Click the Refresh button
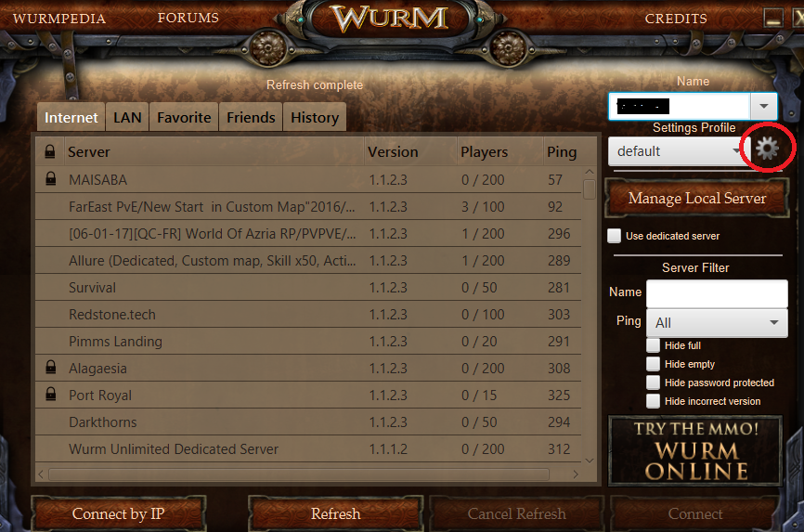This screenshot has height=532, width=804. point(336,513)
